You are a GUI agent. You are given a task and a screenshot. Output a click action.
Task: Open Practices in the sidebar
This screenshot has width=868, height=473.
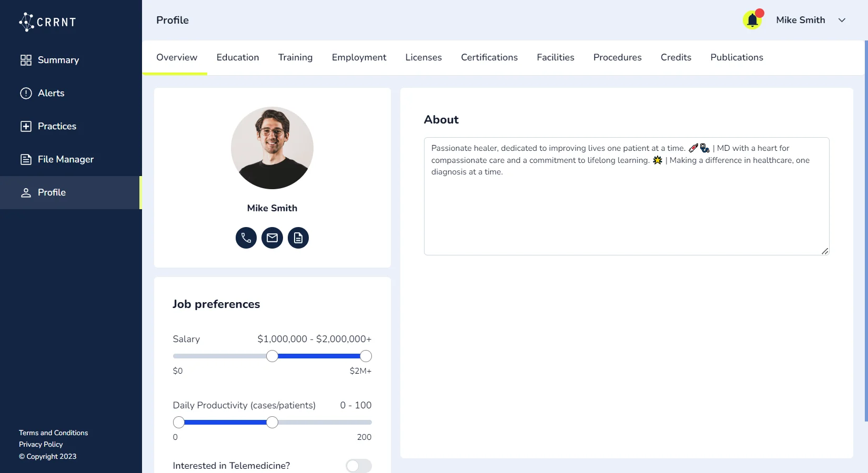[x=57, y=126]
